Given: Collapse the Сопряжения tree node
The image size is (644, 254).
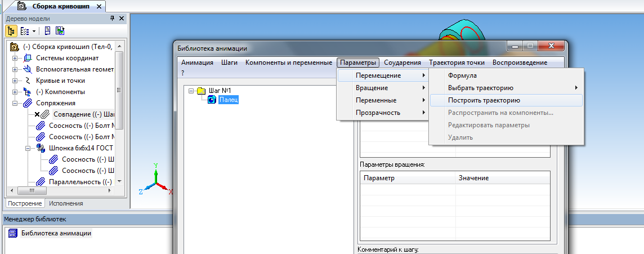Looking at the screenshot, I should tap(15, 103).
